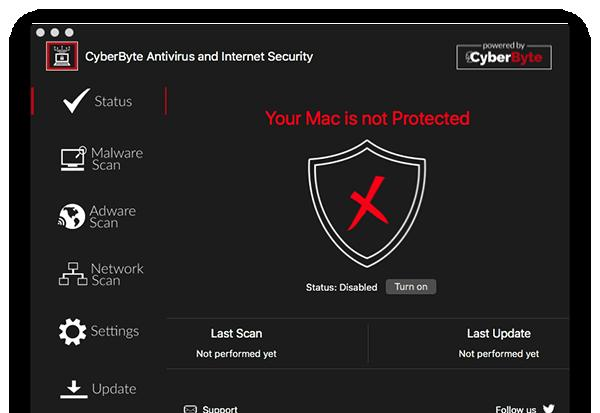
Task: Open Network Scan diagram icon
Action: pos(72,274)
